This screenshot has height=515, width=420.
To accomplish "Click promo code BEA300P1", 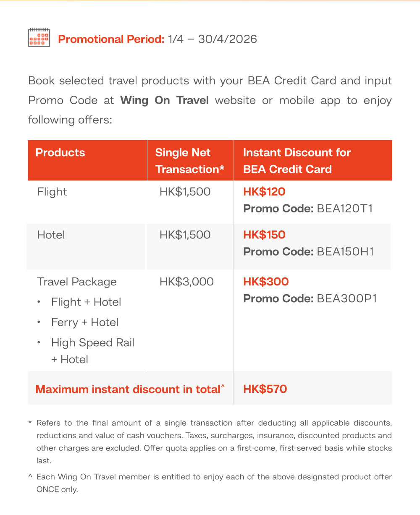I will coord(347,298).
